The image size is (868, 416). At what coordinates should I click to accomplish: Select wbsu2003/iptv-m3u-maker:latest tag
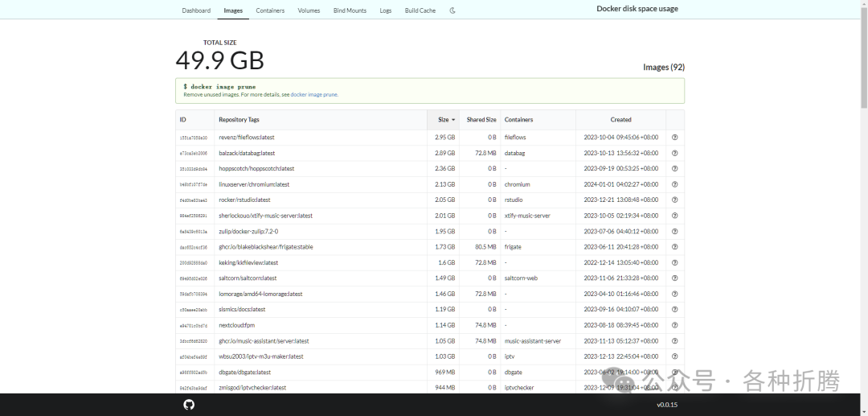pos(261,356)
